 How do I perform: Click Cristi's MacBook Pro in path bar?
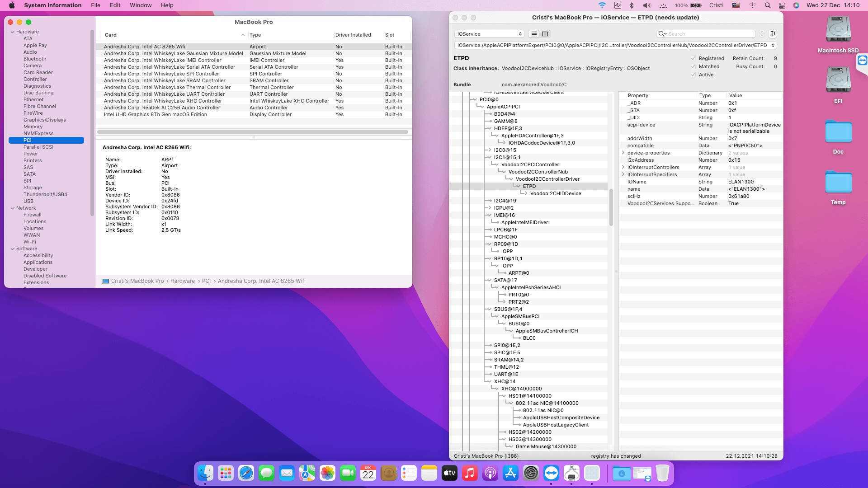coord(137,281)
